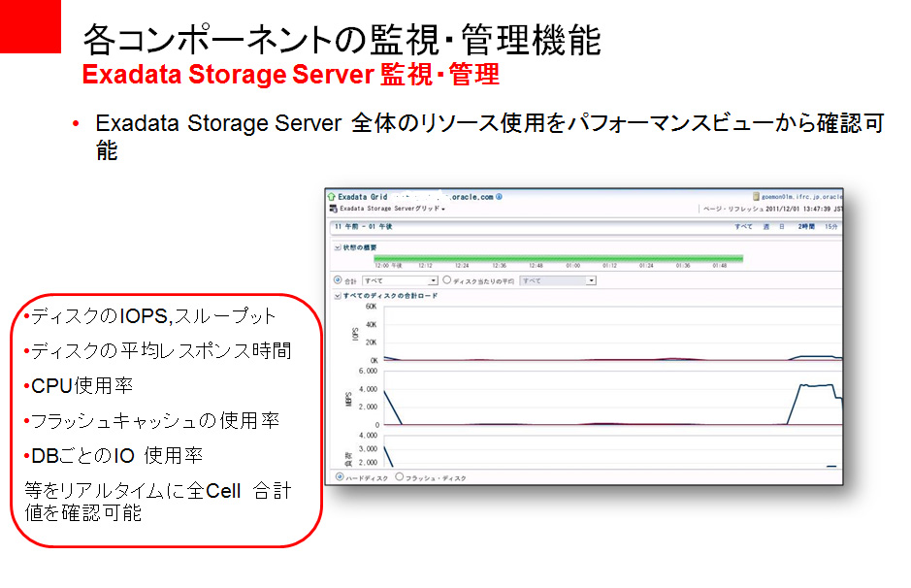Viewport: 911px width, 588px height.
Task: Click the CPU使用率 bullet text
Action: [81, 386]
